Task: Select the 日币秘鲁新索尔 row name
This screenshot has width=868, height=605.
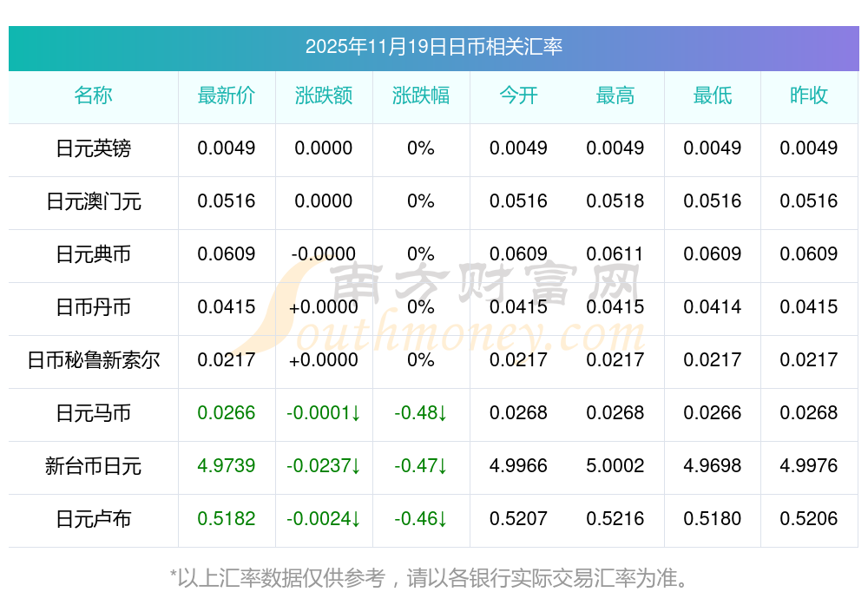Action: click(93, 360)
